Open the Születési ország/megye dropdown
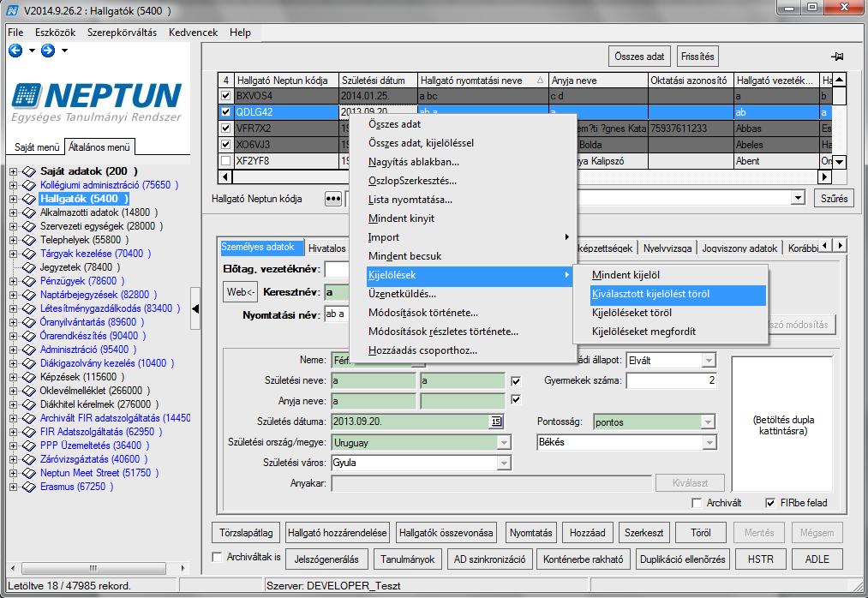The width and height of the screenshot is (868, 598). click(503, 443)
